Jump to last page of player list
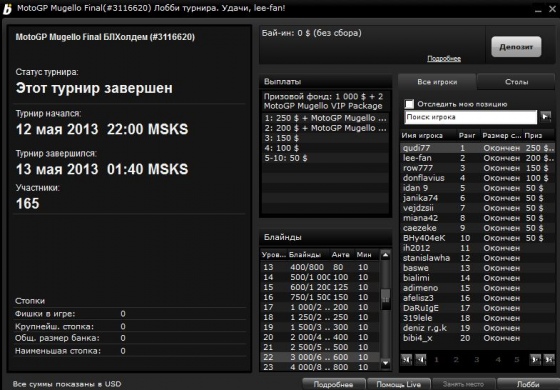Image resolution: width=560 pixels, height=390 pixels. tap(549, 359)
